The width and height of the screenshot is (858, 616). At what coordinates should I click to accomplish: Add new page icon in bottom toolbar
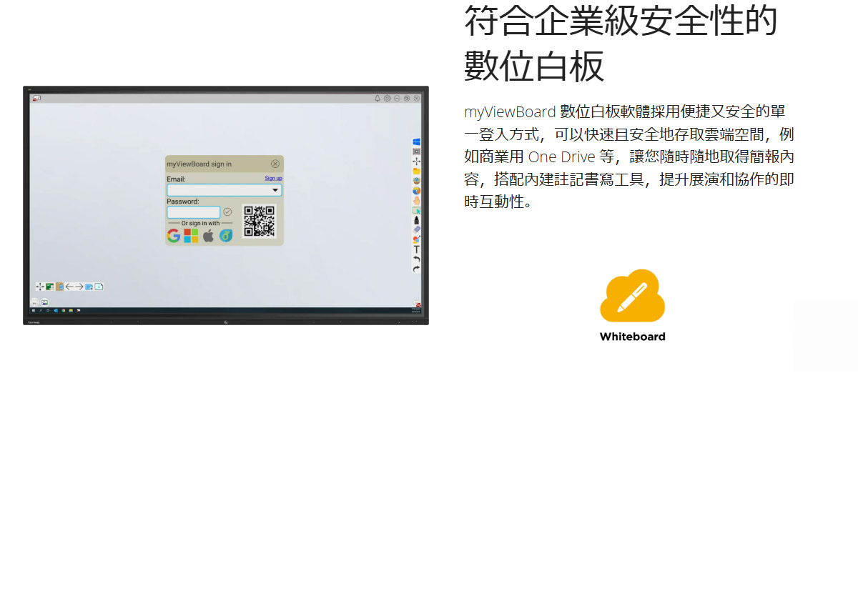(89, 287)
